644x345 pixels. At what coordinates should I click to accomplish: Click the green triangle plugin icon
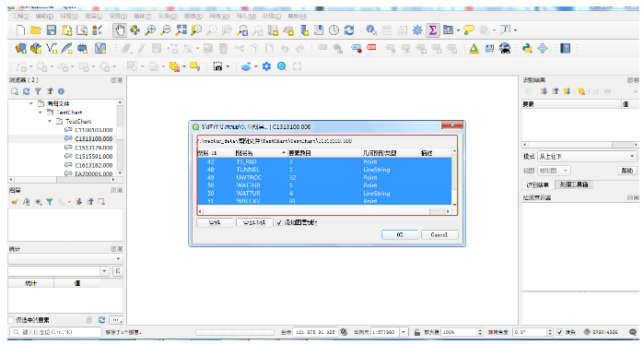tap(474, 48)
